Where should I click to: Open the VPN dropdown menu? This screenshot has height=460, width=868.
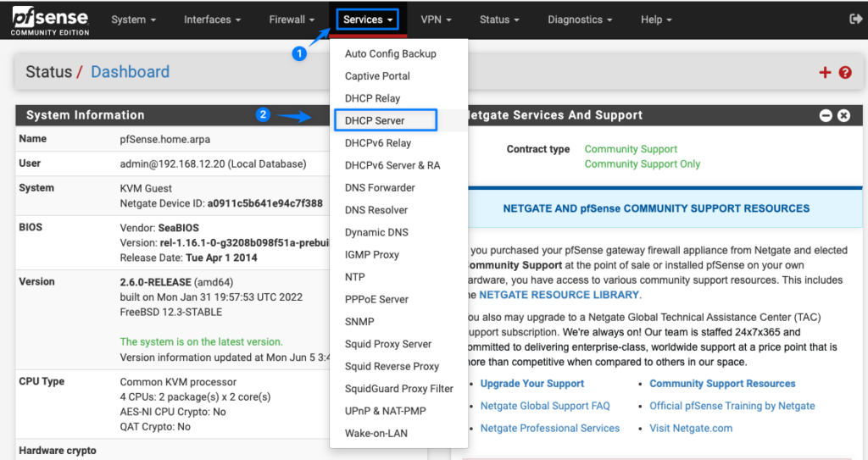[x=436, y=19]
